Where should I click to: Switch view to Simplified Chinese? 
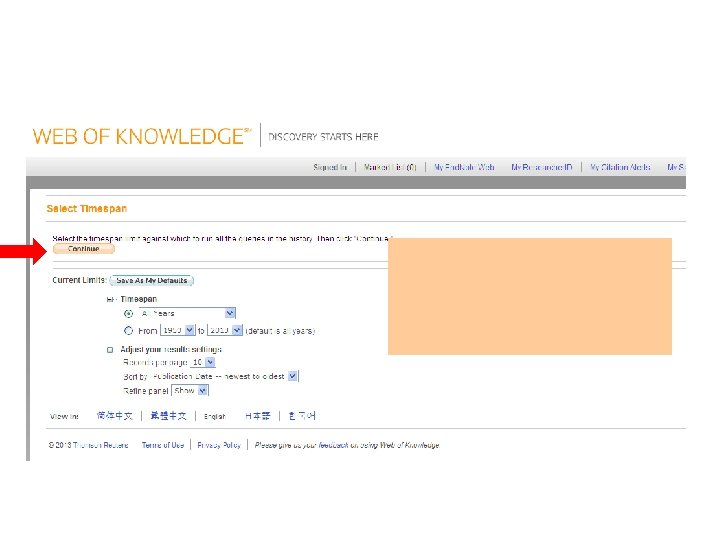tap(114, 416)
